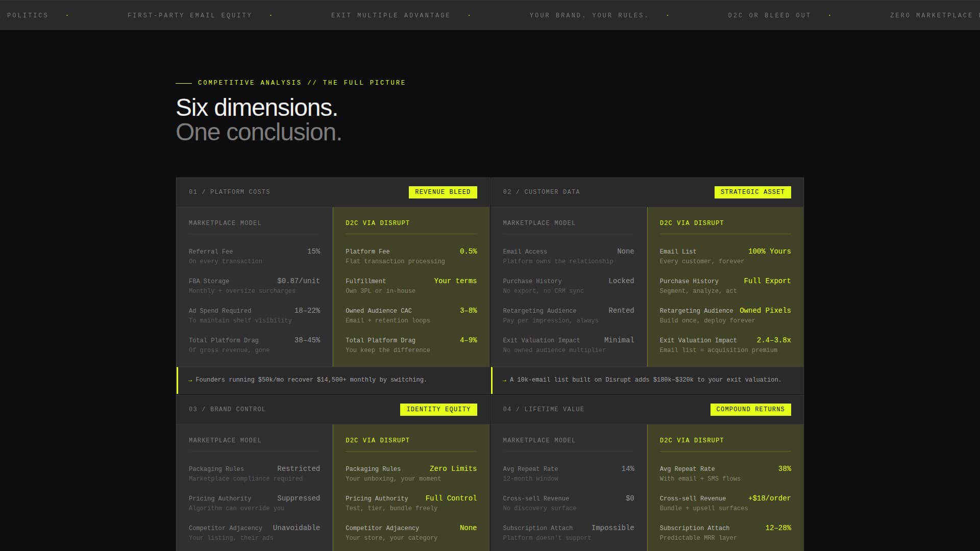Click Cross-sell Revenue +$18/order value
980x551 pixels.
pyautogui.click(x=769, y=498)
